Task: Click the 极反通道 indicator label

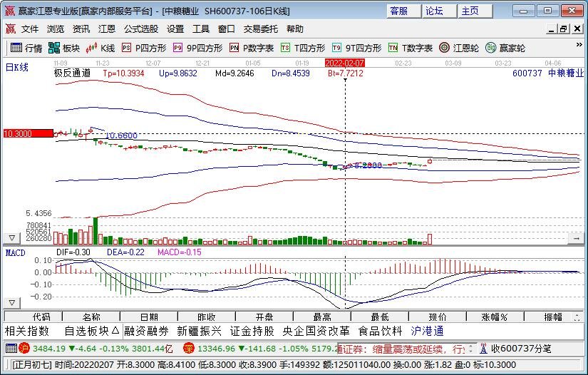Action: [73, 73]
